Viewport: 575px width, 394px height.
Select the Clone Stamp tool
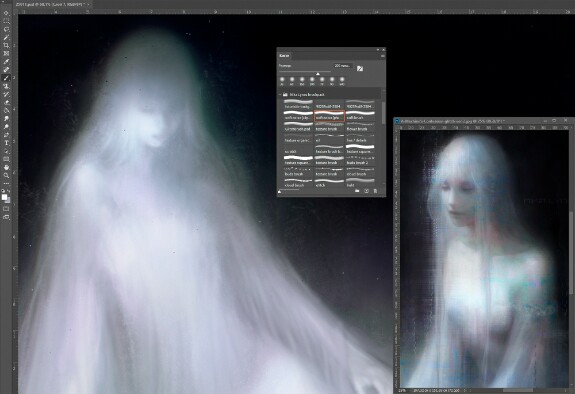click(6, 86)
